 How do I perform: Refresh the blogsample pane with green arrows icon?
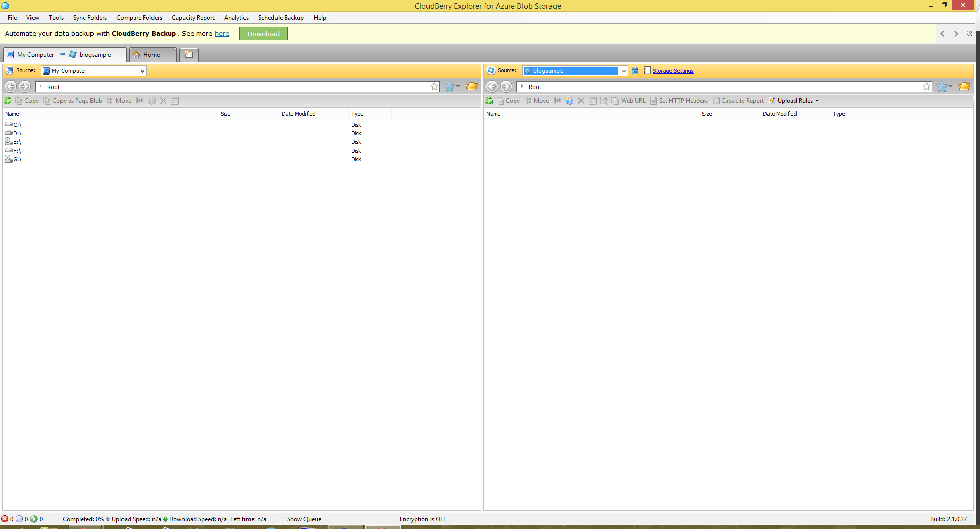489,101
